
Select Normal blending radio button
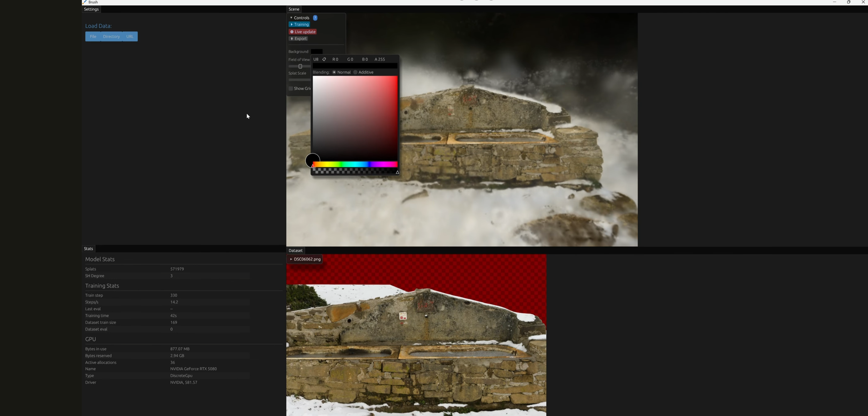coord(334,72)
